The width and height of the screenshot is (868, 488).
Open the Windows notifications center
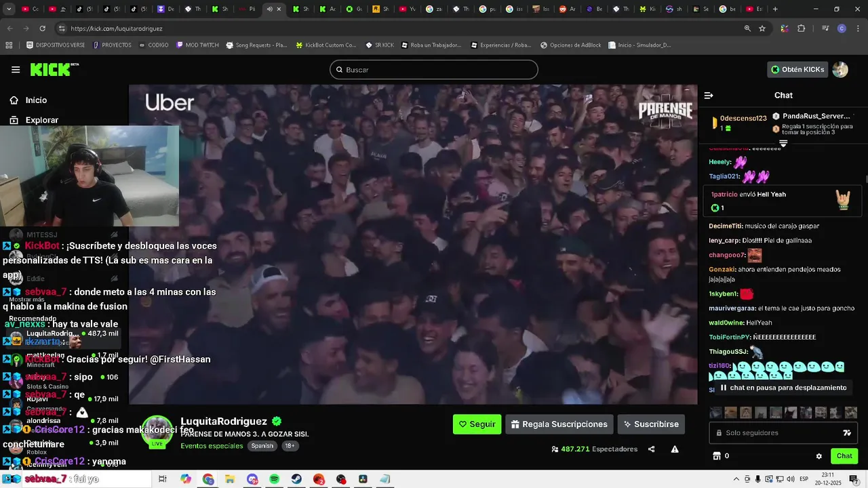[853, 479]
